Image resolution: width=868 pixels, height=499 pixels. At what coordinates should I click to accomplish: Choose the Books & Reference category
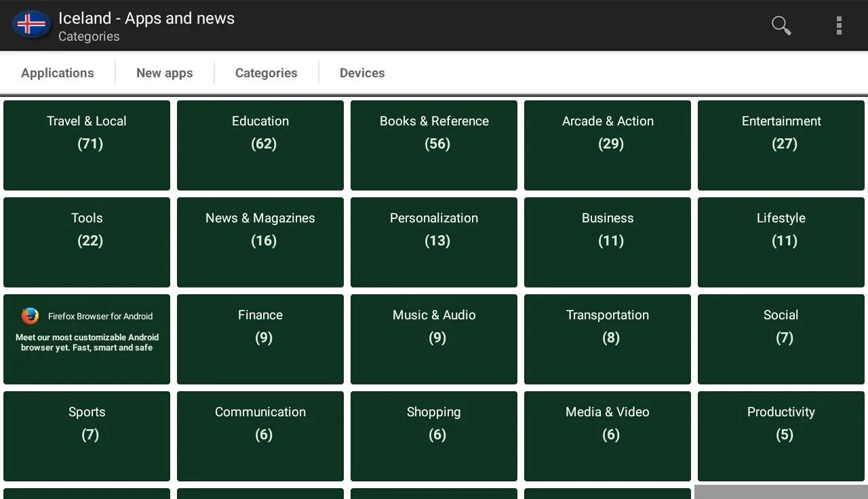434,145
